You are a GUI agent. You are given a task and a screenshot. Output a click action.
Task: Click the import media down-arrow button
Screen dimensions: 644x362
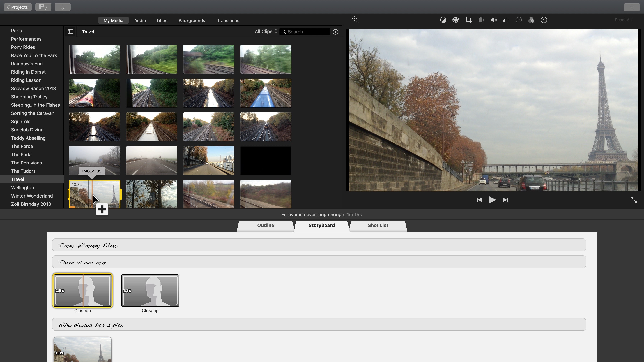(x=63, y=7)
